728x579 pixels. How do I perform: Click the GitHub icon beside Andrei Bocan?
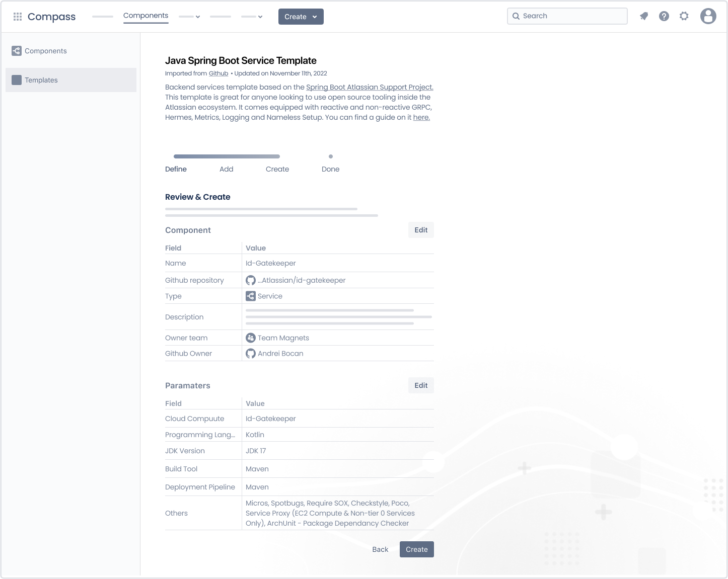251,353
